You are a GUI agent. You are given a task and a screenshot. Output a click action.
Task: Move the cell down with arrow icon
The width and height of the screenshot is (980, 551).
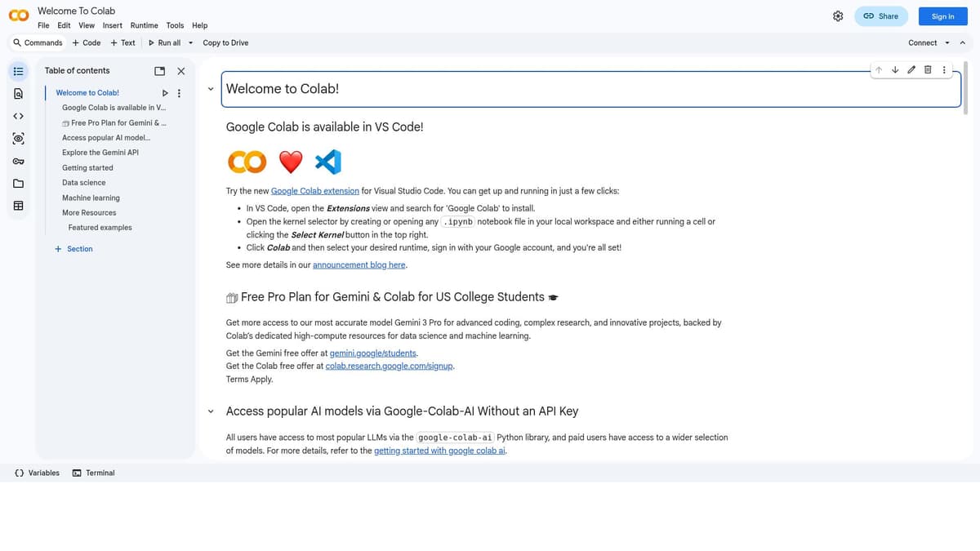pyautogui.click(x=895, y=70)
